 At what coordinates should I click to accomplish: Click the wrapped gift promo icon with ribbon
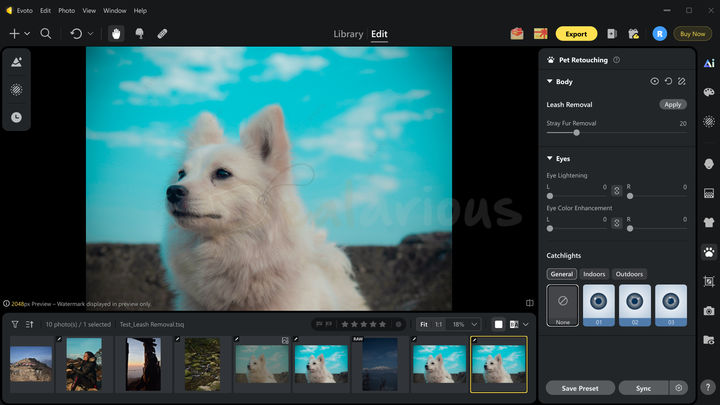click(540, 34)
